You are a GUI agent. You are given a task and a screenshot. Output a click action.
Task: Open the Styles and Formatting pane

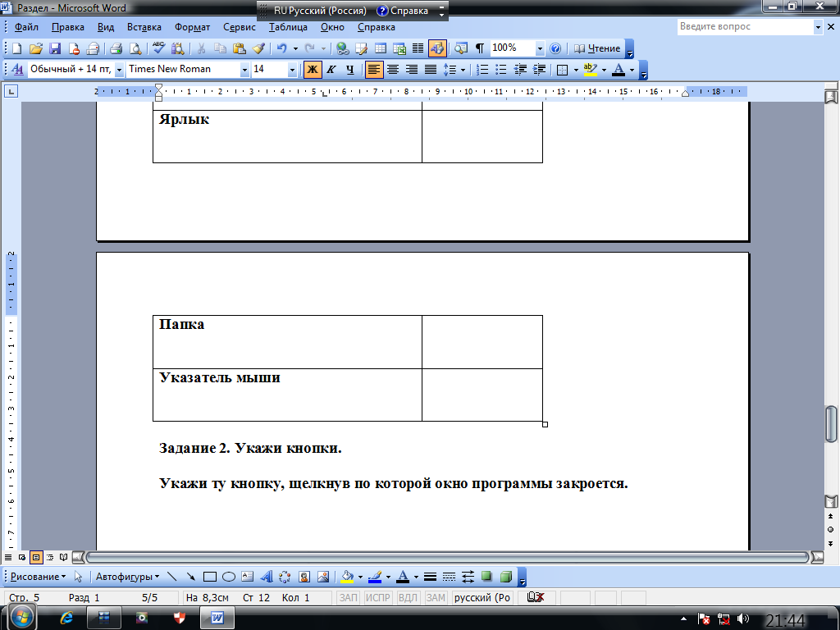click(x=17, y=69)
